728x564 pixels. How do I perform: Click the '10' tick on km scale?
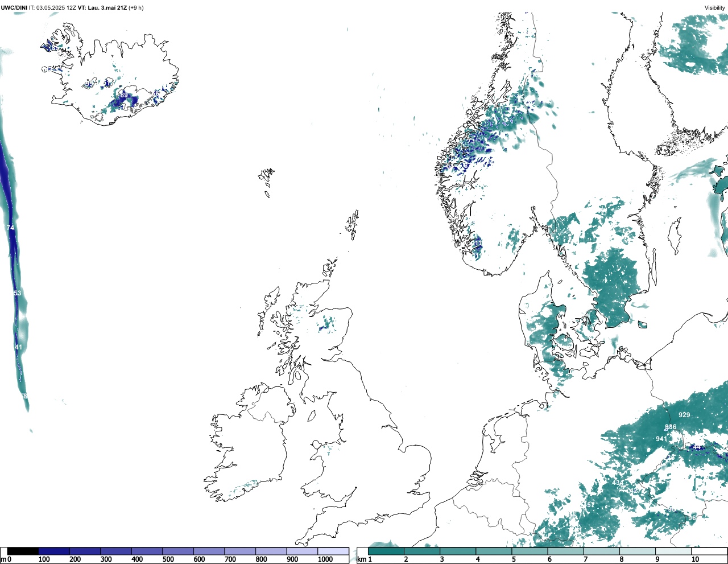coord(695,559)
